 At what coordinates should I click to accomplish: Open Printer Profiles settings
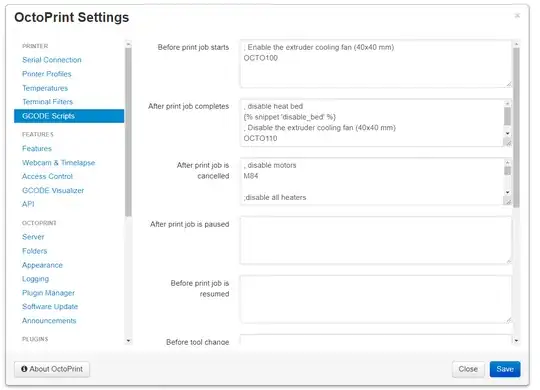tap(46, 74)
